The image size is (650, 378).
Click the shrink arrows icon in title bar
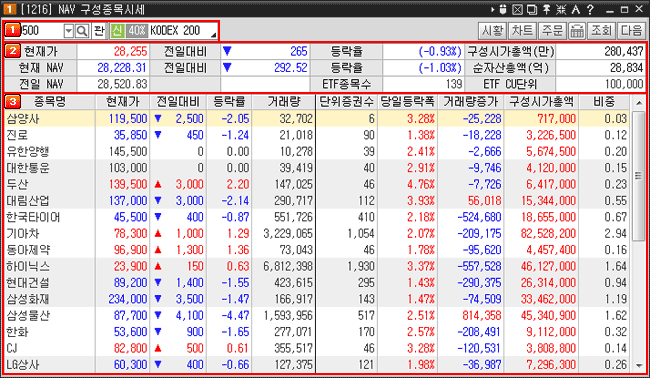click(x=561, y=9)
